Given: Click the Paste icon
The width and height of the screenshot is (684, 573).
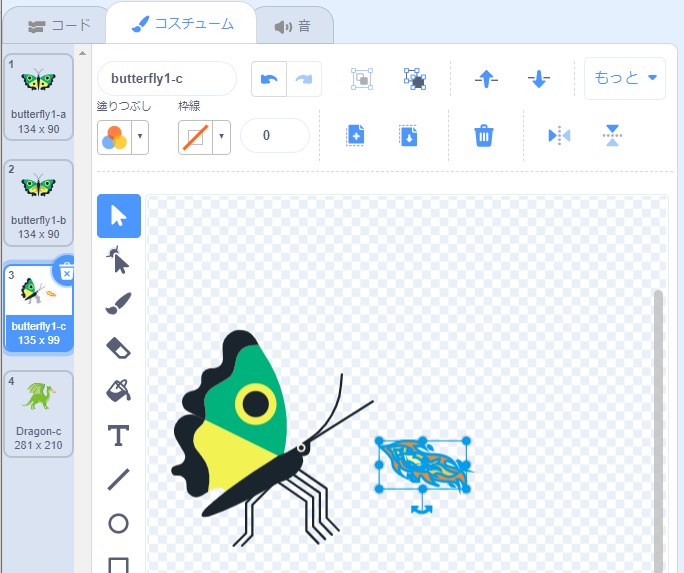Looking at the screenshot, I should [x=409, y=136].
